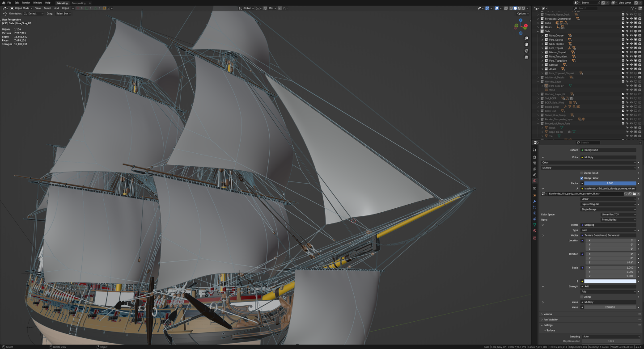Open the viewport Options button
The image size is (644, 349).
(x=522, y=13)
